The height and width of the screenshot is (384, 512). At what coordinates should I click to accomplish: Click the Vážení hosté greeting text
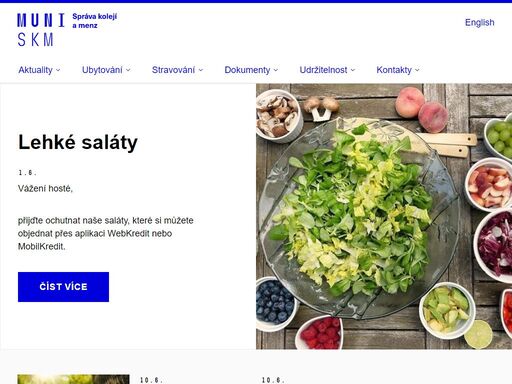(x=45, y=189)
